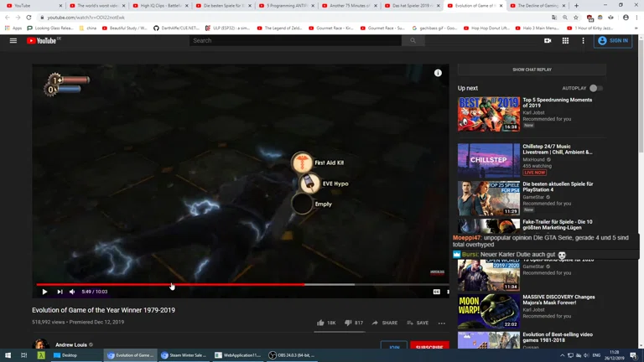This screenshot has height=362, width=644.
Task: Save the video to a playlist
Action: (418, 323)
